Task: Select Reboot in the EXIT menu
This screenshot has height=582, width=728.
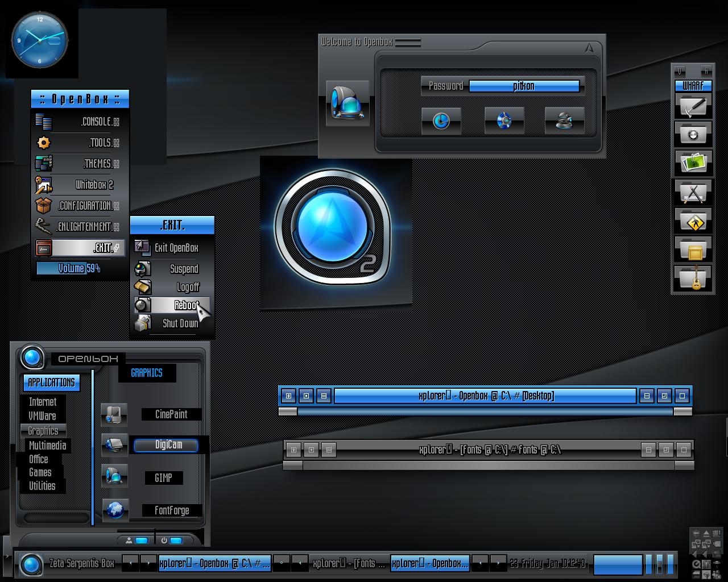Action: pyautogui.click(x=172, y=305)
